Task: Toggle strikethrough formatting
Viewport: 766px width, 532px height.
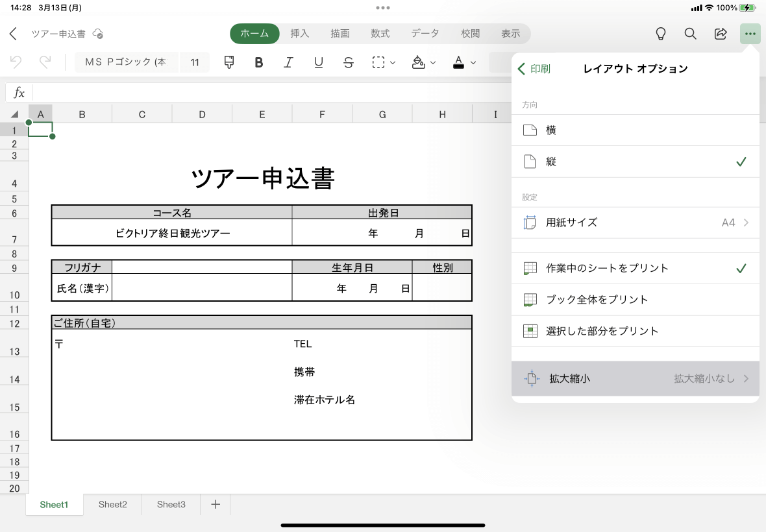Action: [x=349, y=62]
